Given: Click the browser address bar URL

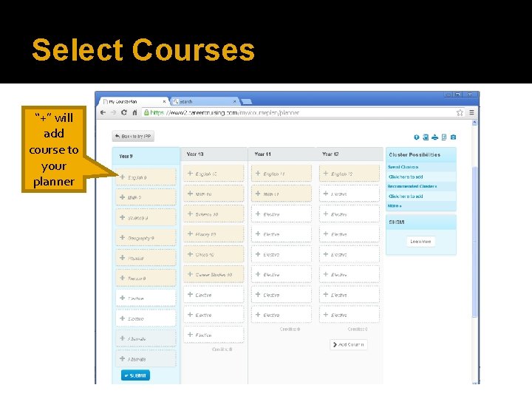Looking at the screenshot, I should tap(225, 112).
